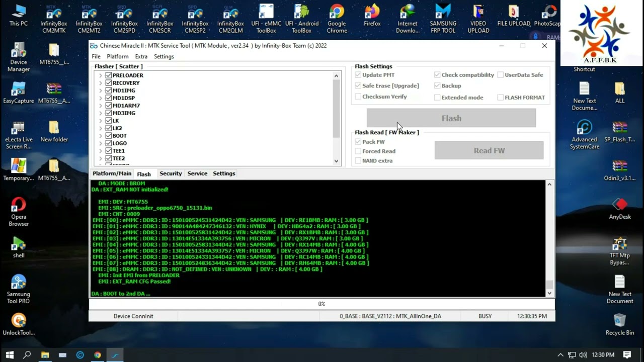Screen dimensions: 644x362
Task: Open UFI eMMC ToolBox shortcut
Action: pyautogui.click(x=266, y=19)
